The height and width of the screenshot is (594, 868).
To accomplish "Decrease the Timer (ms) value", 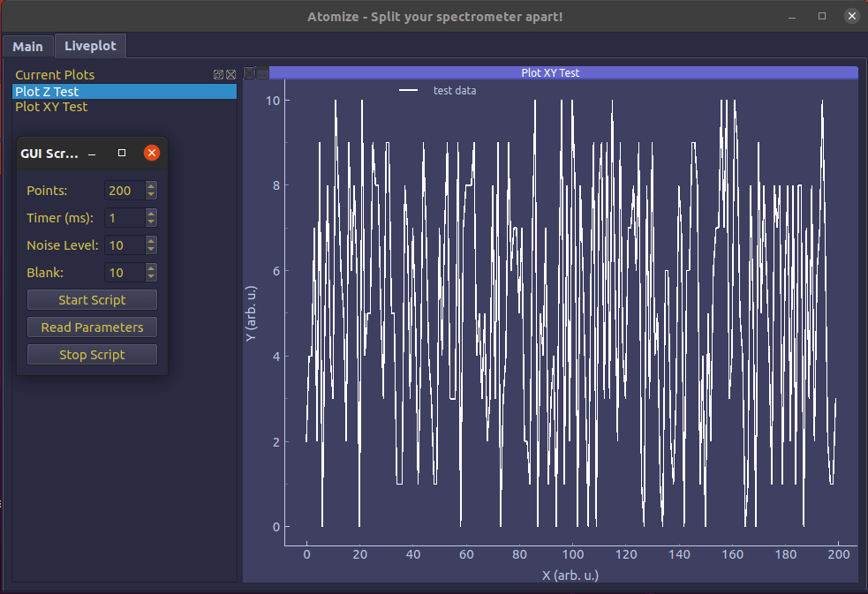I will [151, 222].
